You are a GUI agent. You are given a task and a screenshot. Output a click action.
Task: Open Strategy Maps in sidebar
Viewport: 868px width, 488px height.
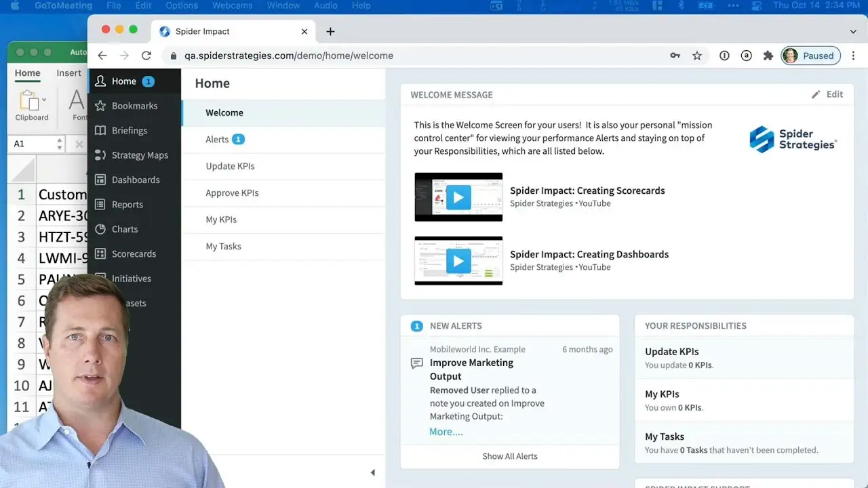(139, 155)
